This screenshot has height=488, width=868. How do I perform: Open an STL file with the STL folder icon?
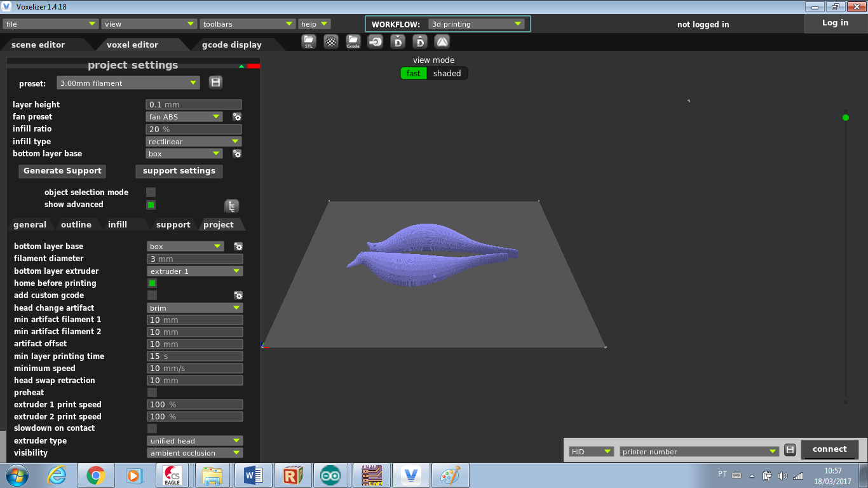click(x=309, y=42)
